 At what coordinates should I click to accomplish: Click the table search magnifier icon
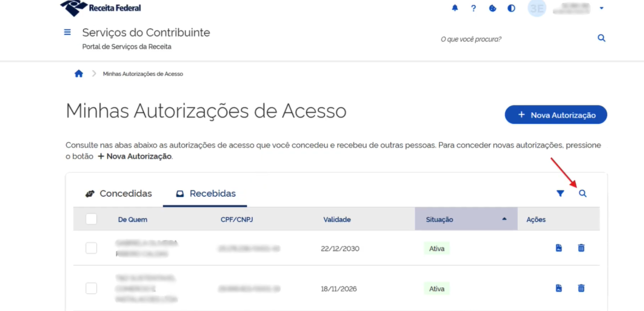click(583, 193)
